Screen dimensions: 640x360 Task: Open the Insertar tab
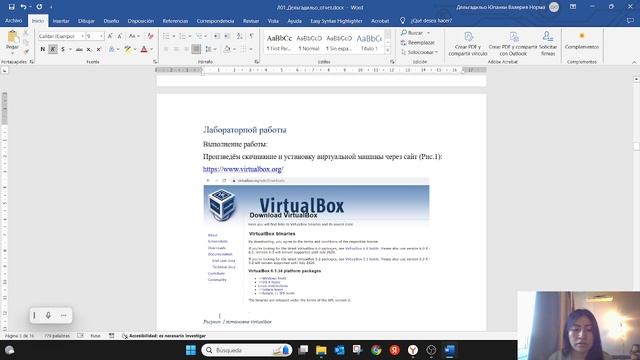click(61, 21)
